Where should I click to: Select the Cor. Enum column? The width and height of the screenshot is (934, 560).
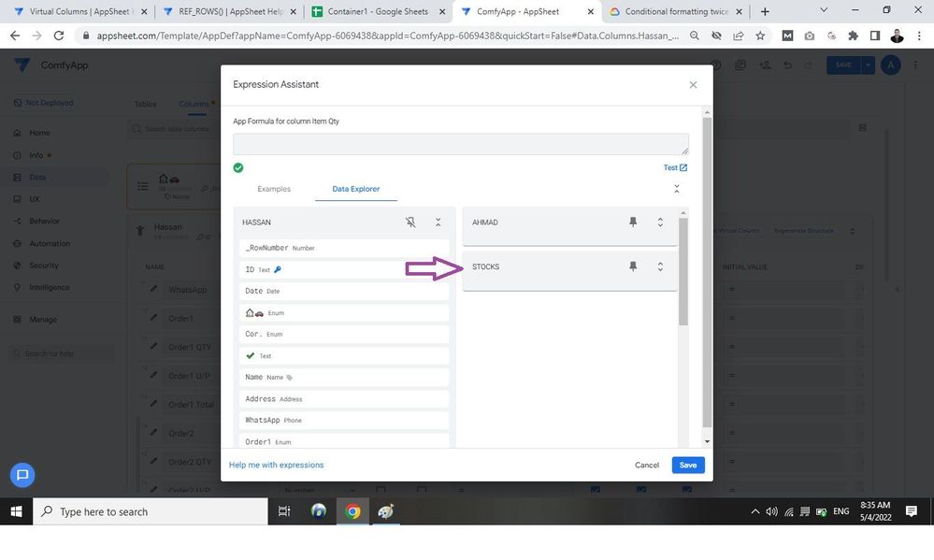coord(344,334)
